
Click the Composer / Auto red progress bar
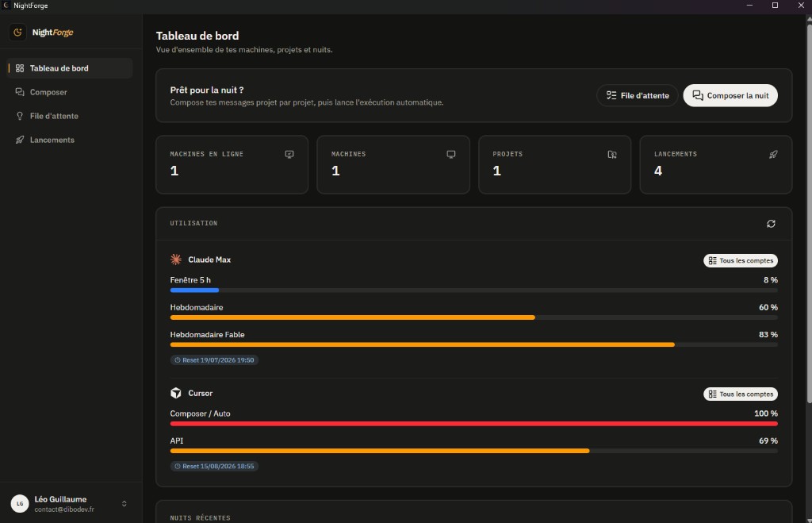point(474,424)
